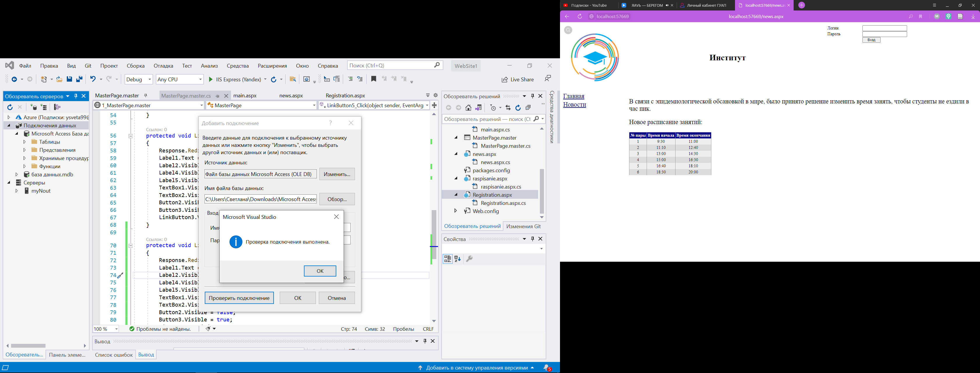Click the Open File folder icon in the toolbar
The height and width of the screenshot is (373, 980).
[x=59, y=79]
